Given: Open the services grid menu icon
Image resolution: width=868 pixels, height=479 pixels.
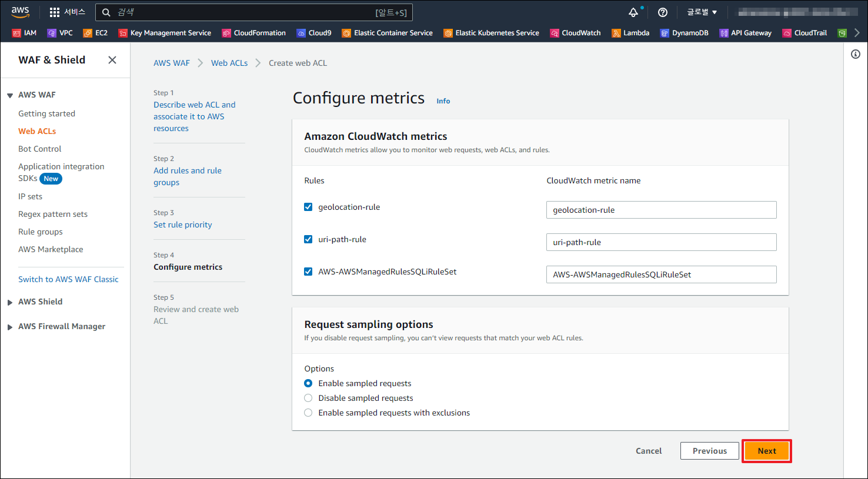Looking at the screenshot, I should tap(55, 12).
